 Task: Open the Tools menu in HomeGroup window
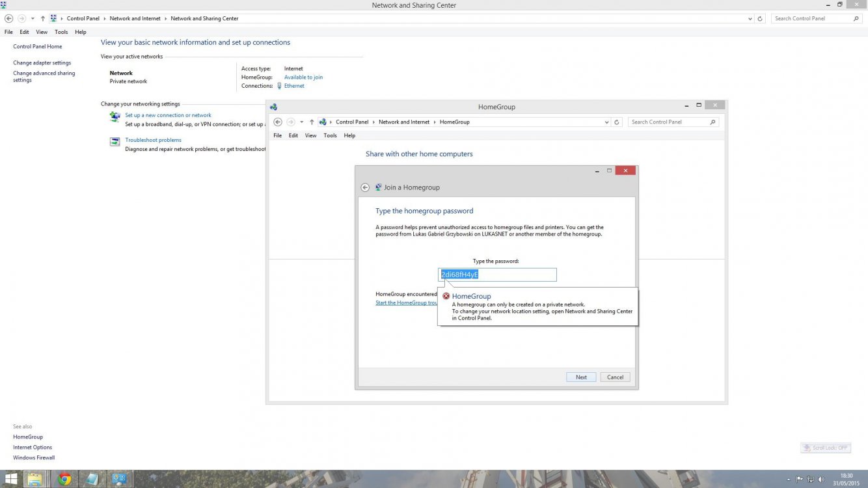tap(330, 135)
